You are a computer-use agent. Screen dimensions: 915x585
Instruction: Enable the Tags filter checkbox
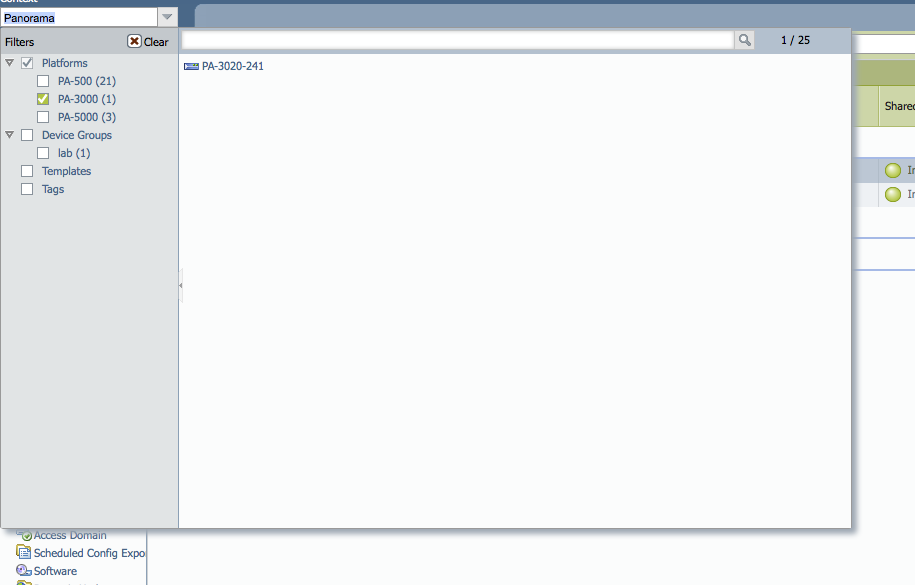(27, 190)
